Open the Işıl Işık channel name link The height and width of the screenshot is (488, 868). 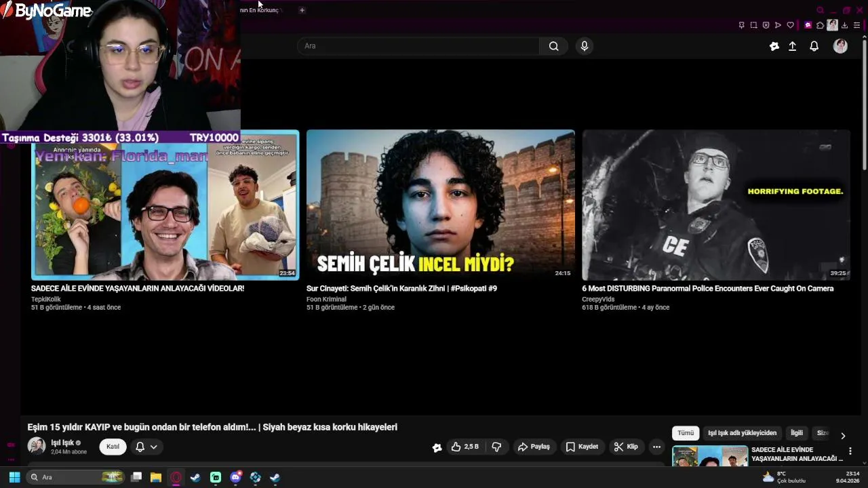[x=62, y=443]
